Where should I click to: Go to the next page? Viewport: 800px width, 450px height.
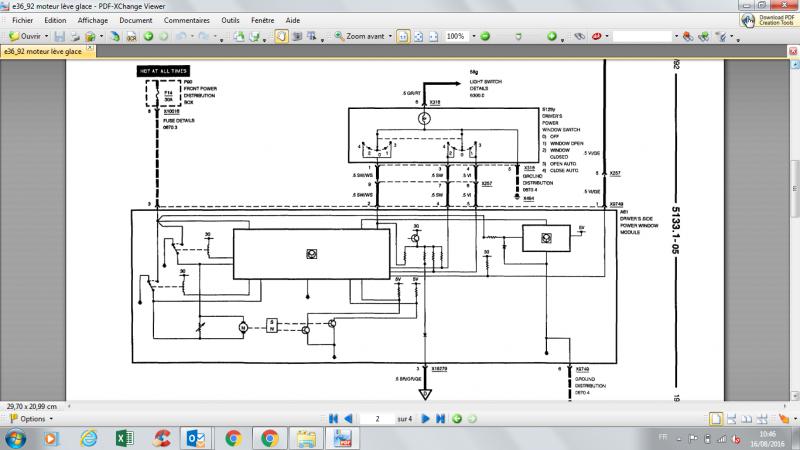pos(425,418)
